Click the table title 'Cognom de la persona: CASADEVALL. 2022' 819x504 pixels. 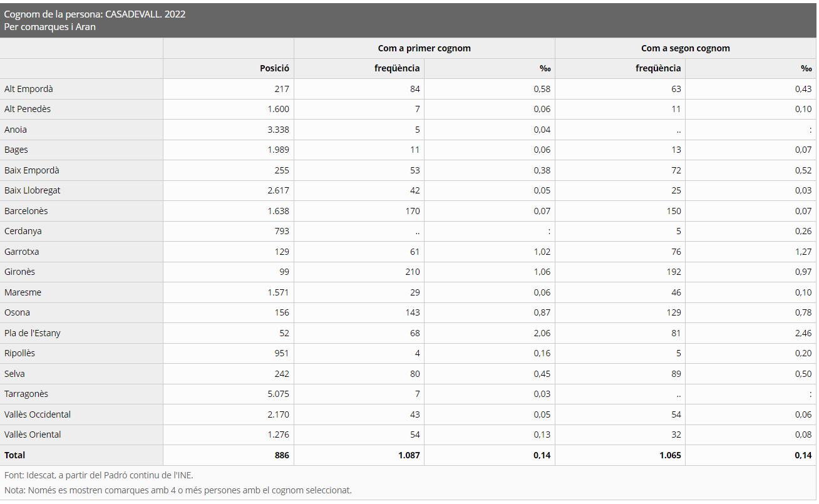coord(95,14)
